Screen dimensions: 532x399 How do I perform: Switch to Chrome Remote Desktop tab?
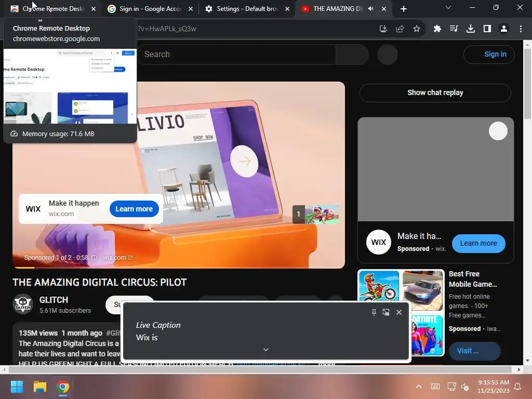point(52,9)
